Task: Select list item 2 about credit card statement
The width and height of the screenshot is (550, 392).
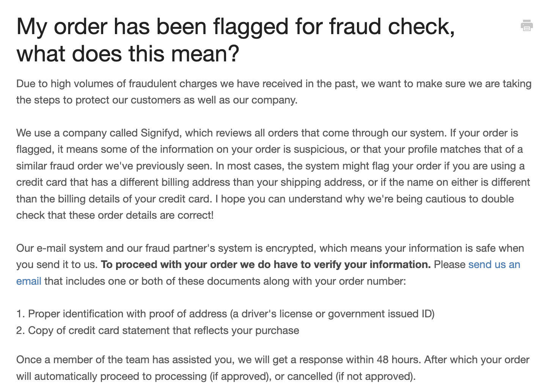Action: 158,331
